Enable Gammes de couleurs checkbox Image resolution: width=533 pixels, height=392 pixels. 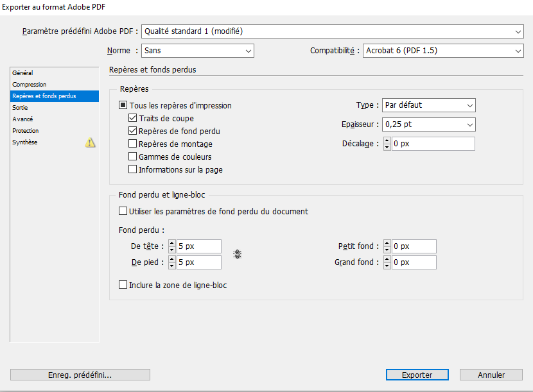tap(133, 157)
